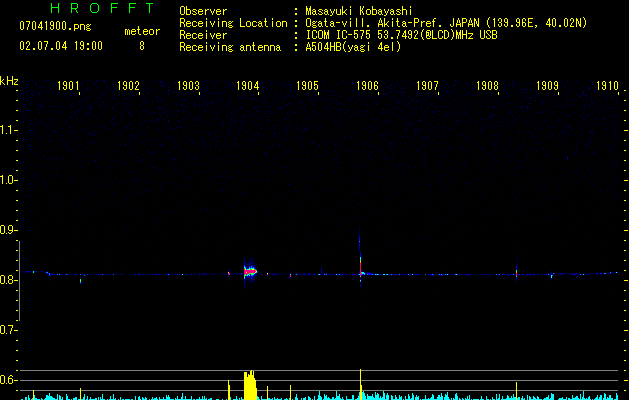The height and width of the screenshot is (400, 629).
Task: Click the bright red meteor echo near 1904
Action: pyautogui.click(x=250, y=272)
